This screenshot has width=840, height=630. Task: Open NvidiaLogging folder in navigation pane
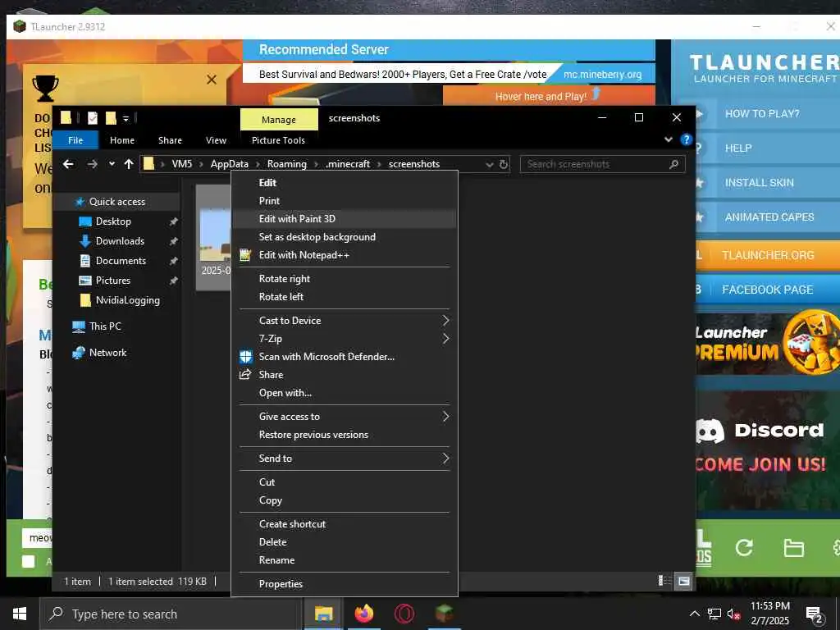(127, 300)
